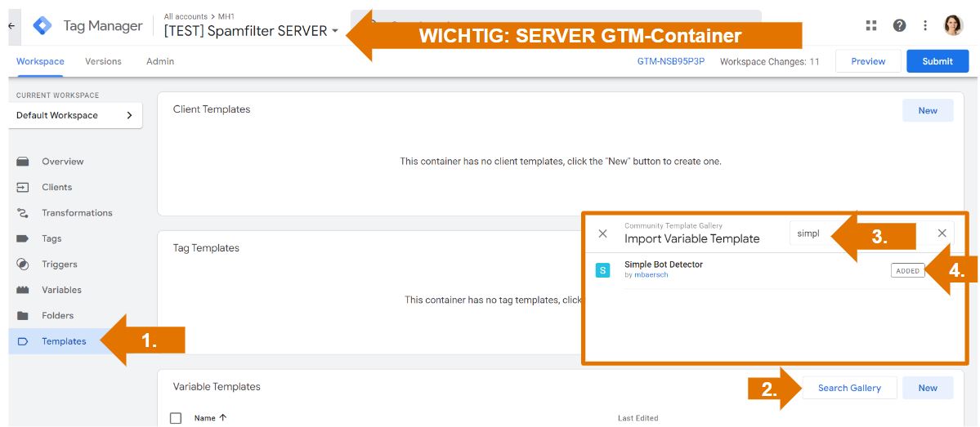980x427 pixels.
Task: Open the three-dot more options menu
Action: (925, 25)
